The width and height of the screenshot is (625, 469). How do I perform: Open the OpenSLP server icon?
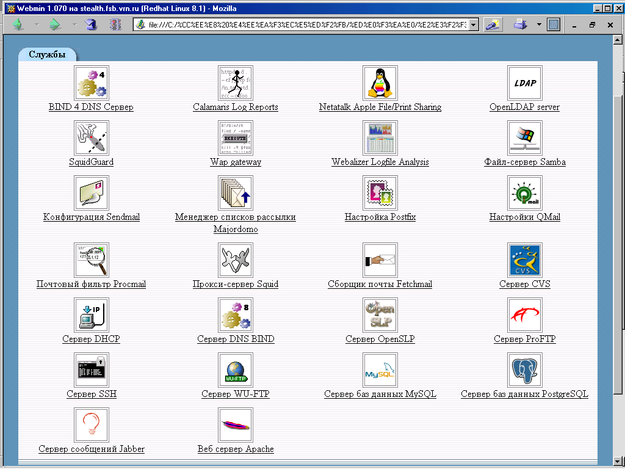[380, 315]
